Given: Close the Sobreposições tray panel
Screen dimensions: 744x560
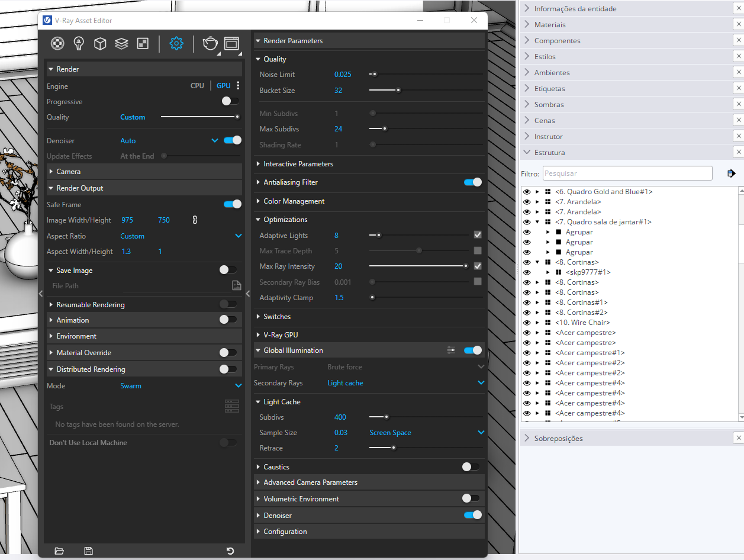Looking at the screenshot, I should pos(738,439).
